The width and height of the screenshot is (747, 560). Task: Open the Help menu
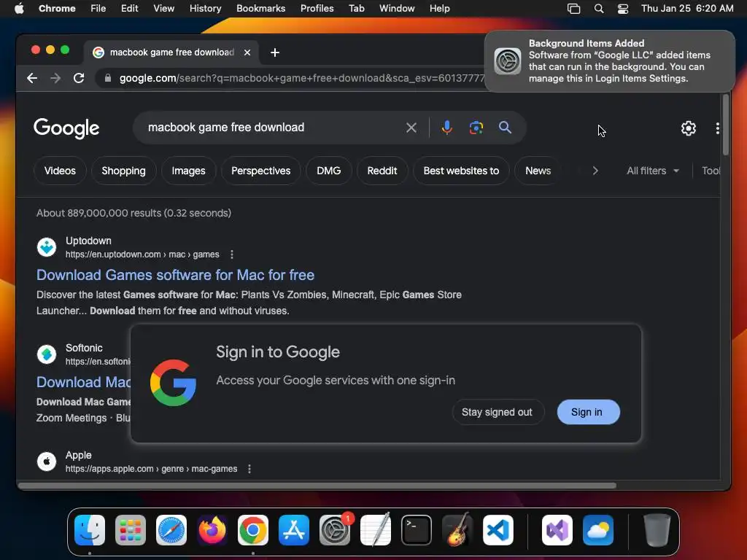439,9
